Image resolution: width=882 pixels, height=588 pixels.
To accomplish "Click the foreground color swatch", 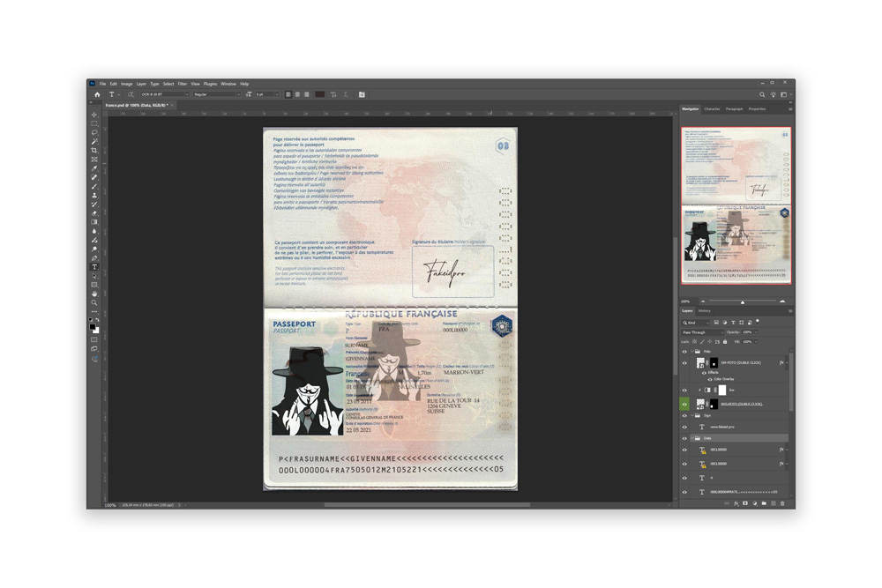I will pyautogui.click(x=91, y=326).
